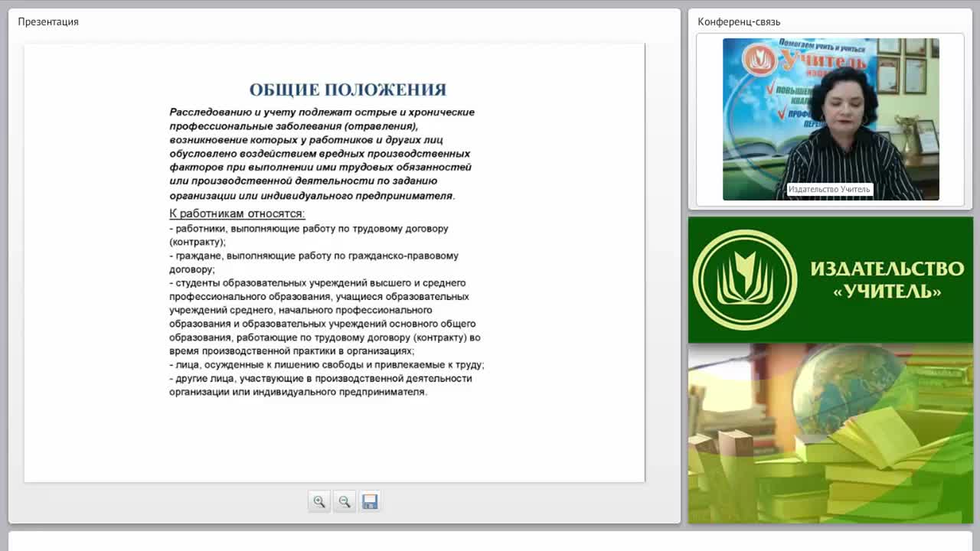
Task: Zoom in on the presentation slide
Action: coord(319,502)
